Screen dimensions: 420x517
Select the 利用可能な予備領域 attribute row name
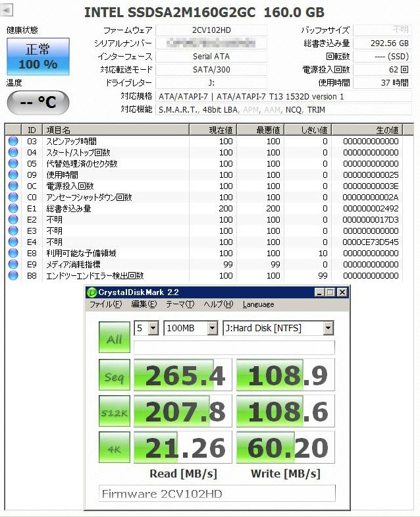coord(81,253)
